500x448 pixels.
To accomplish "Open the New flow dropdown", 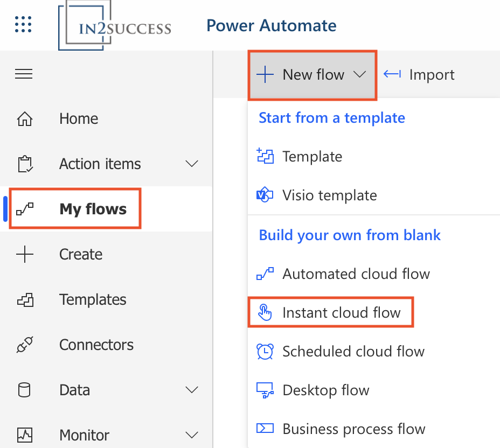I will point(313,75).
